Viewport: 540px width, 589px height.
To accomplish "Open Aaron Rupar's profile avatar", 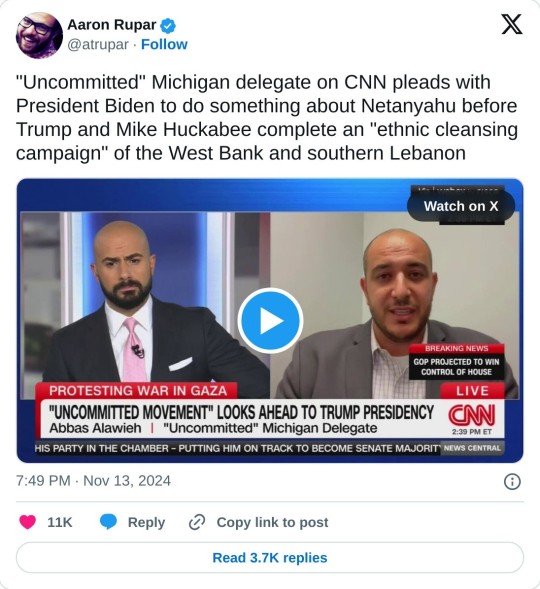I will tap(39, 35).
